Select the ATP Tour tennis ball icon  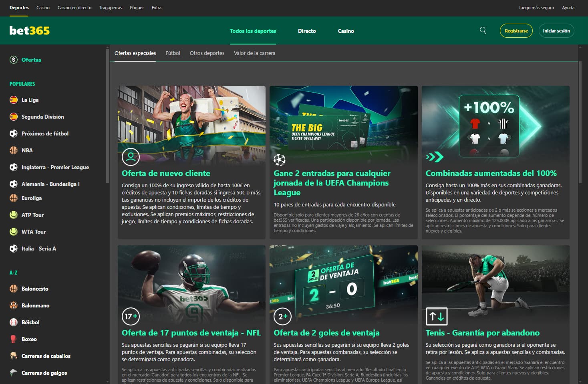coord(13,215)
